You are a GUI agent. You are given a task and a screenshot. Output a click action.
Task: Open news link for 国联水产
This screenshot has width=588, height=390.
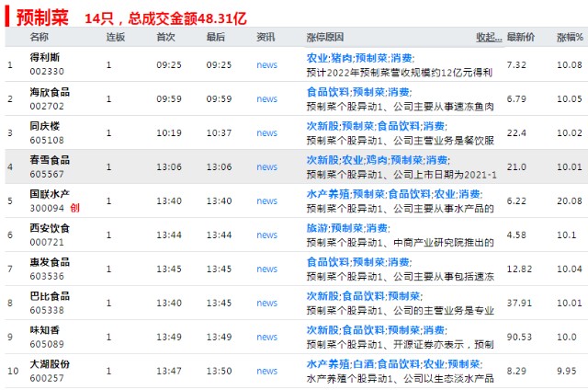pos(266,201)
